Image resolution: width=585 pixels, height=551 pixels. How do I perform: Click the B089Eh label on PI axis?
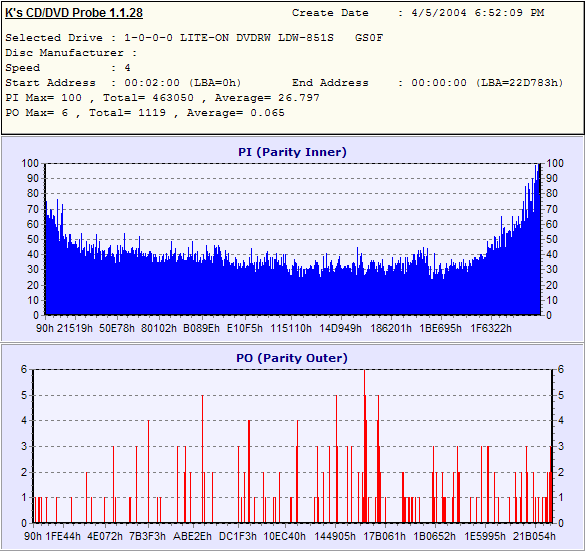(x=201, y=328)
